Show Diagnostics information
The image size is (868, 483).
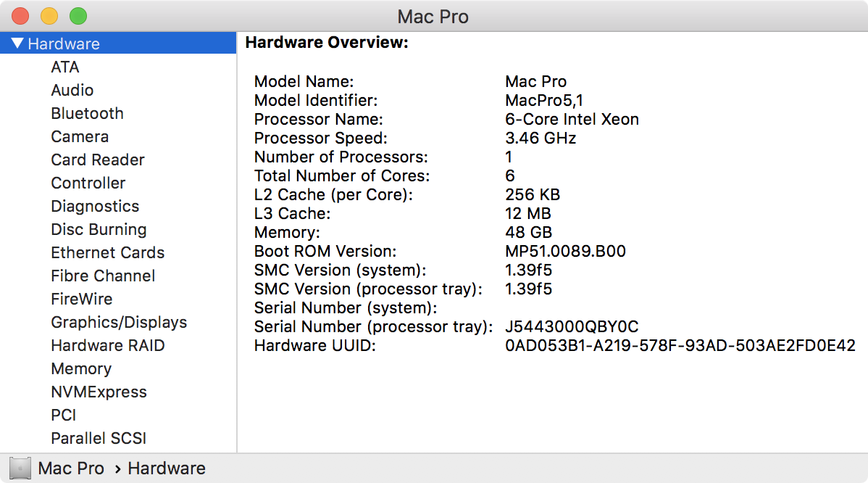point(95,207)
